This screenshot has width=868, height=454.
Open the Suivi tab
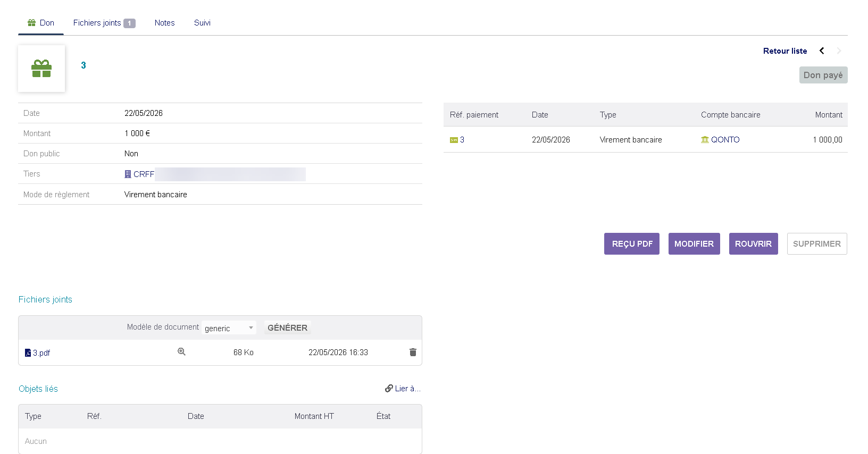tap(202, 23)
